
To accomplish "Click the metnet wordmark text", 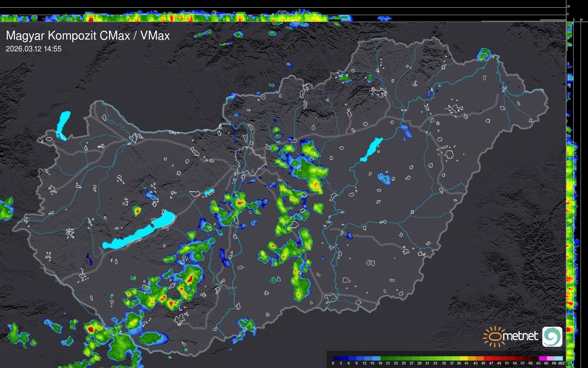I will pos(520,336).
